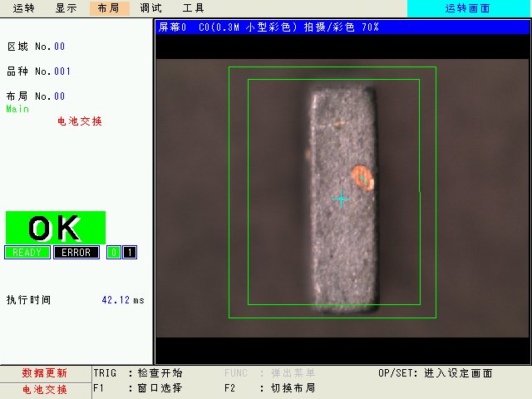532x399 pixels.
Task: Click the red 电池交换 warning under Main
Action: pyautogui.click(x=80, y=121)
